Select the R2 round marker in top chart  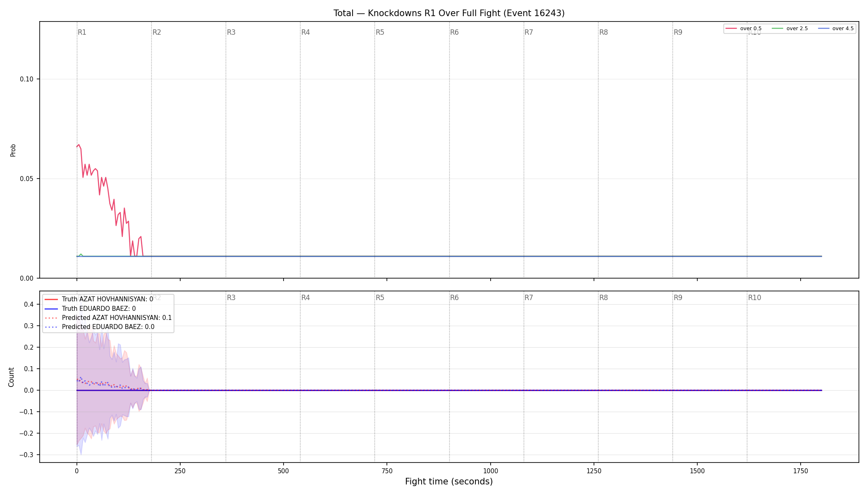pos(157,32)
